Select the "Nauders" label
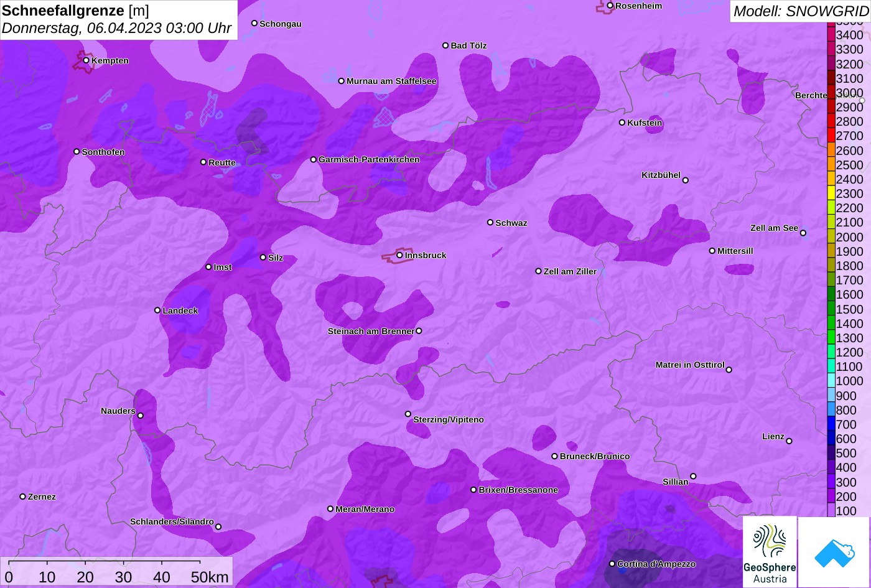 pos(118,411)
